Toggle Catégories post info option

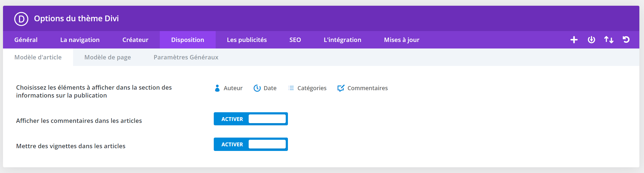[307, 88]
